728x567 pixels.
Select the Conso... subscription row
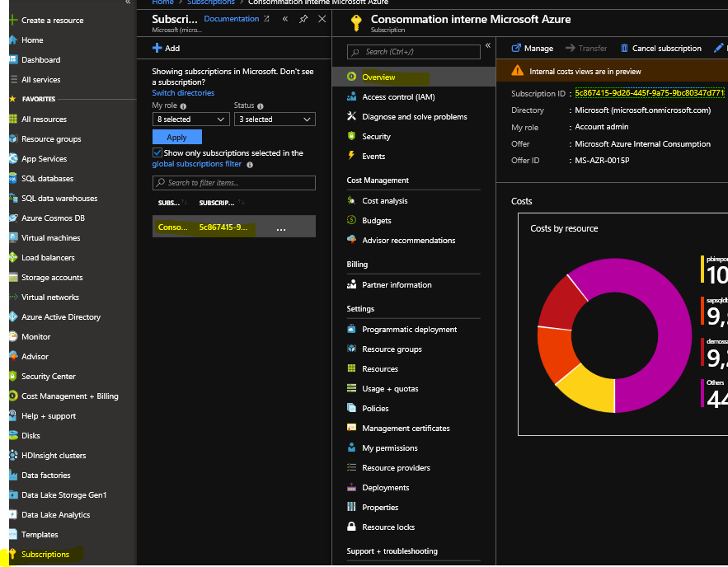coord(234,227)
